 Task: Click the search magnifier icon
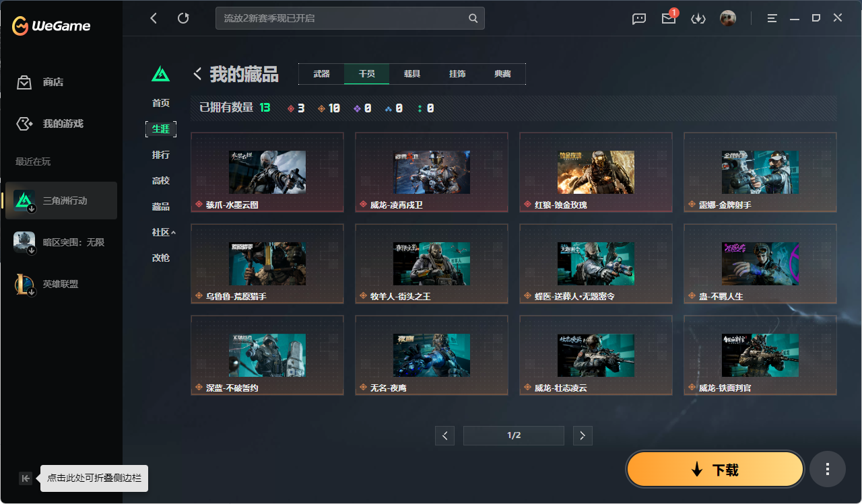point(473,18)
